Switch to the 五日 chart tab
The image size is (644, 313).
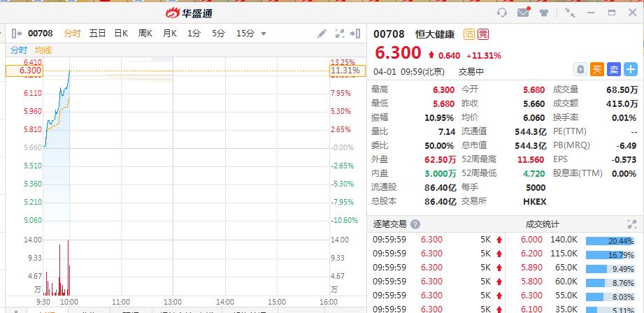point(97,33)
